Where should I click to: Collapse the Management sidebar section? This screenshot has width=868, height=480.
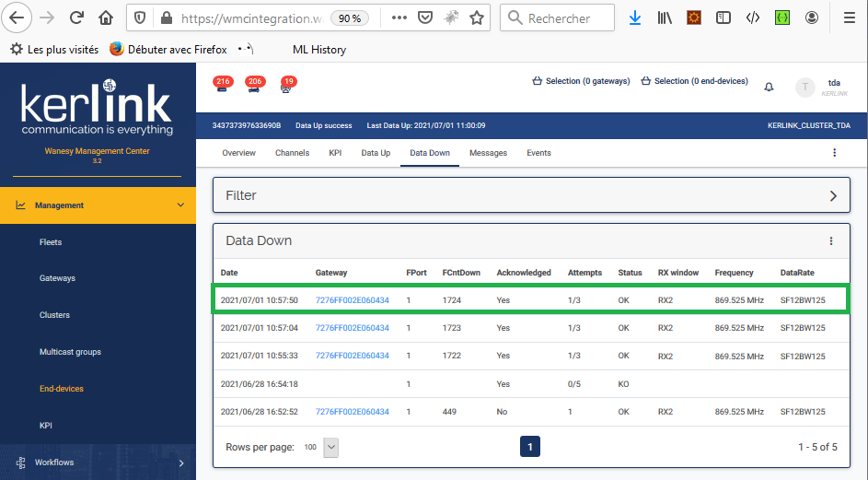[179, 205]
